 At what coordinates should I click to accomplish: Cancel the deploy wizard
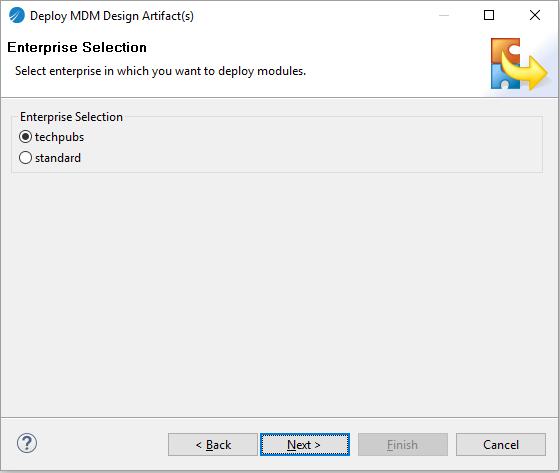pyautogui.click(x=501, y=444)
